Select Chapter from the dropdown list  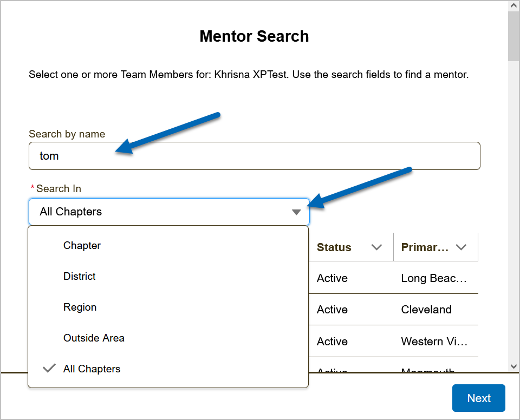coord(82,245)
